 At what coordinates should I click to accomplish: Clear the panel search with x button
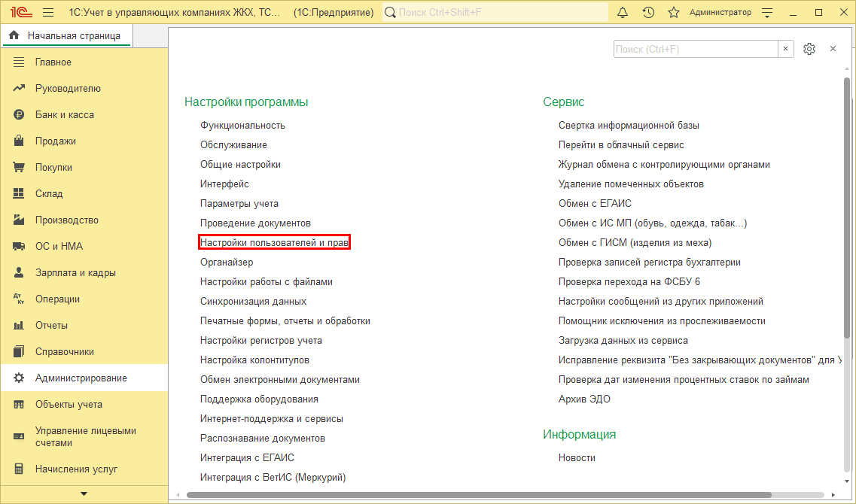pyautogui.click(x=786, y=49)
